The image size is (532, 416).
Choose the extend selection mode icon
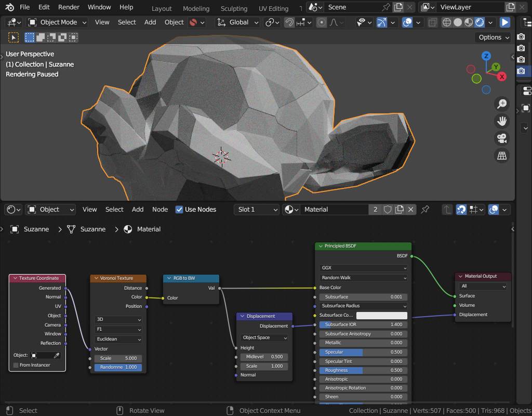point(41,37)
